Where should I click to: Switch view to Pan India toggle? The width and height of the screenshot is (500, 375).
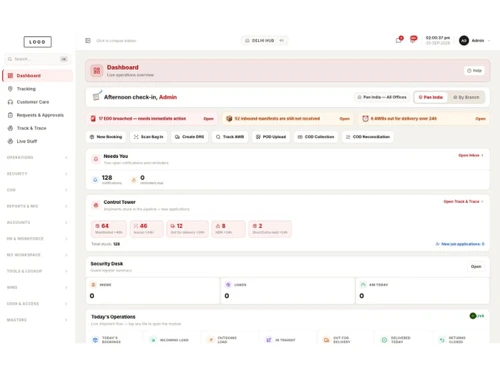[431, 97]
